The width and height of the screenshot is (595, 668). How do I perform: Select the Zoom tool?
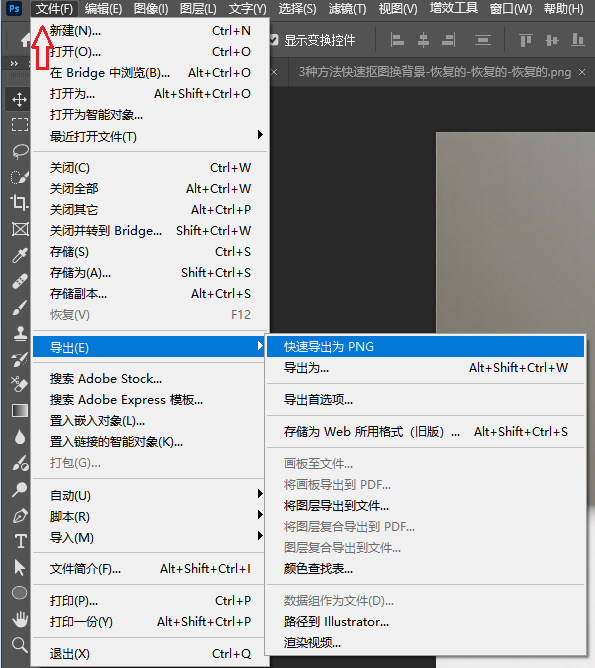coord(20,645)
